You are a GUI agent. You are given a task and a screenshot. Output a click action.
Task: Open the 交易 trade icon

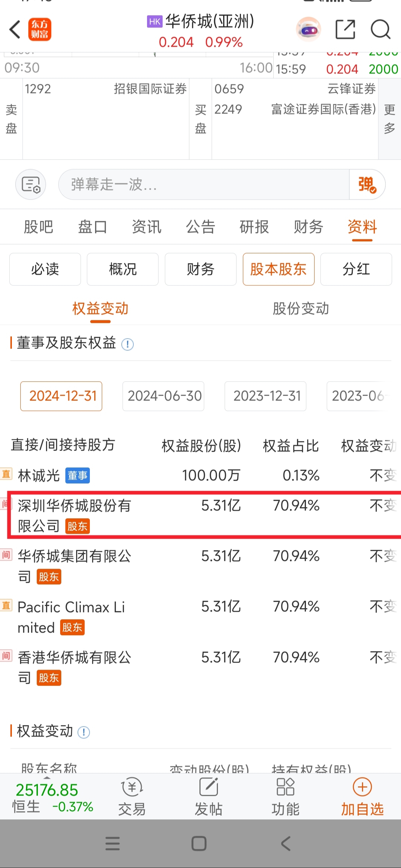132,797
